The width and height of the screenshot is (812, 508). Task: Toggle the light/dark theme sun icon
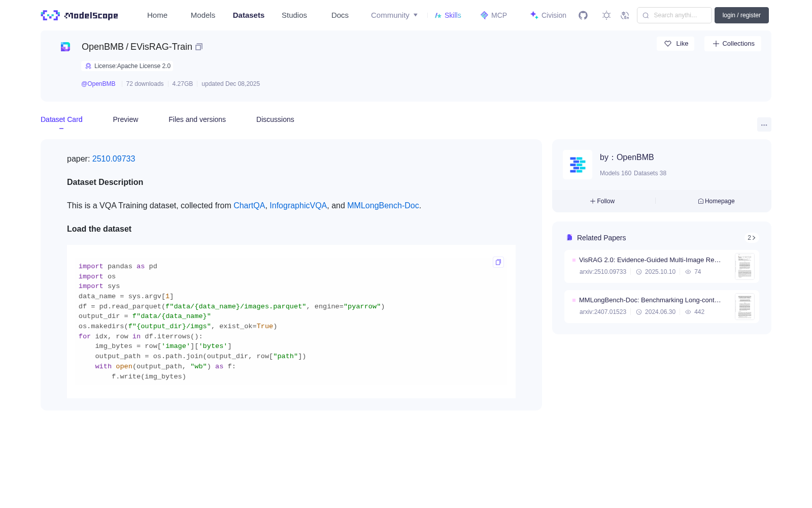[606, 15]
